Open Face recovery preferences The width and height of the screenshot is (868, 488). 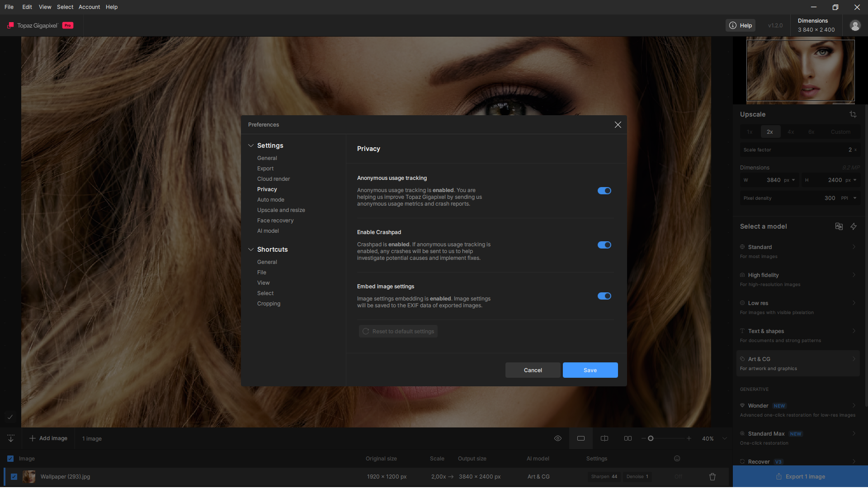click(x=275, y=221)
